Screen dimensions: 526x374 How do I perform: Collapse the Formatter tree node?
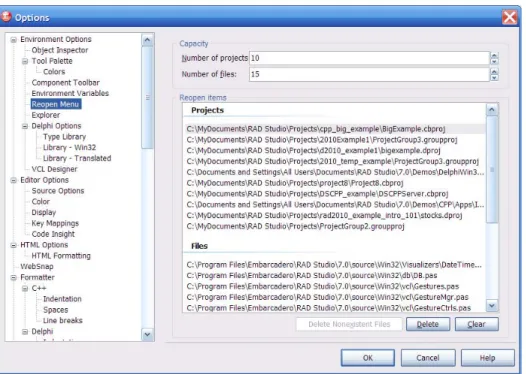[x=13, y=278]
